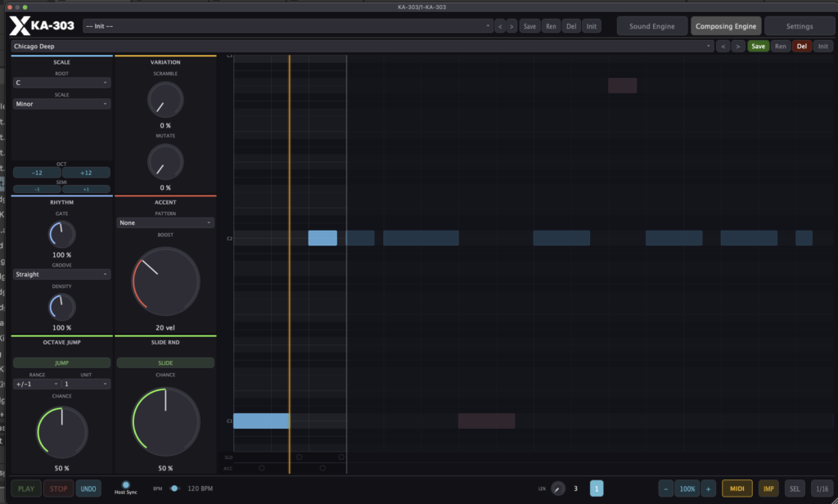Click the MUTATE variation knob
The image size is (838, 504).
tap(165, 162)
